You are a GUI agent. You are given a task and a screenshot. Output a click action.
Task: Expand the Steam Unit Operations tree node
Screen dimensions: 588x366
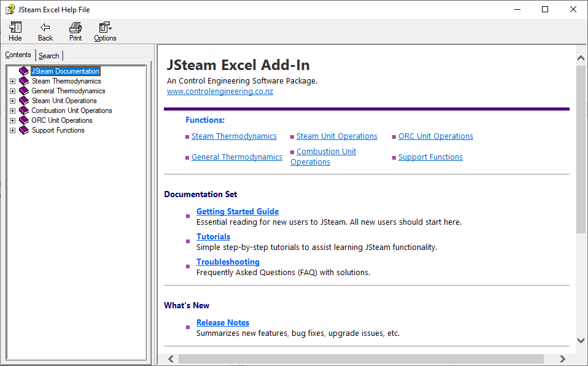click(12, 101)
